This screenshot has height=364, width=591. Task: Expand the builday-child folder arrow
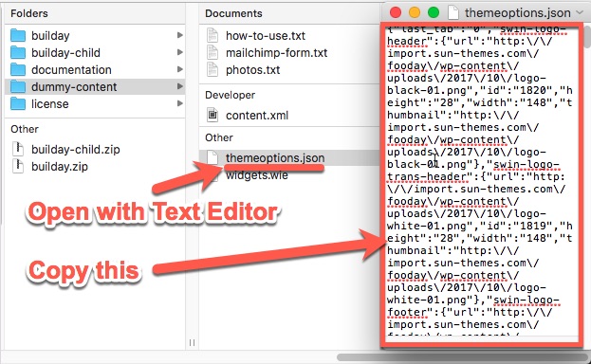pyautogui.click(x=180, y=52)
